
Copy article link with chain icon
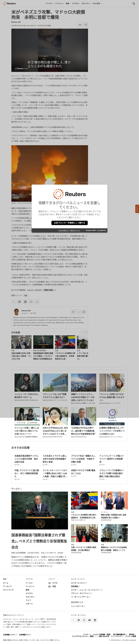coord(37,302)
